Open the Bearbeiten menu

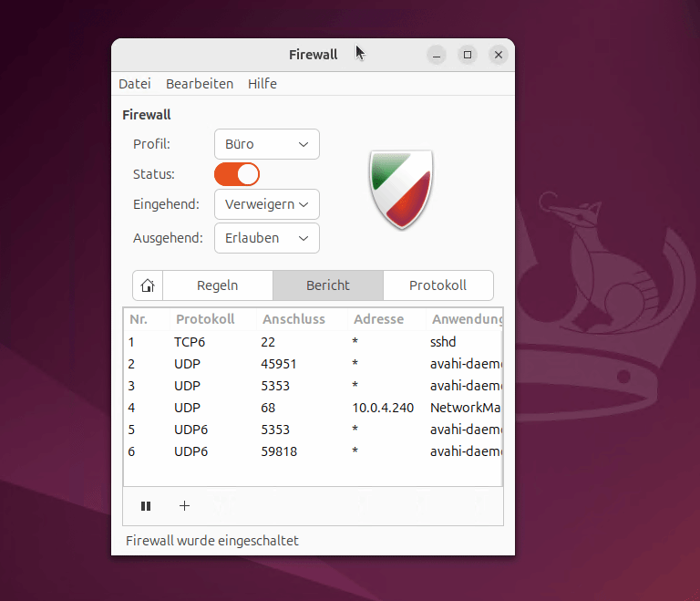point(200,84)
